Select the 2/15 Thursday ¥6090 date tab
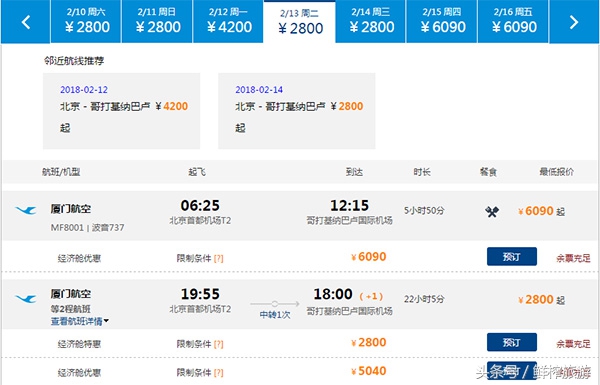Image resolution: width=600 pixels, height=385 pixels. 442,21
